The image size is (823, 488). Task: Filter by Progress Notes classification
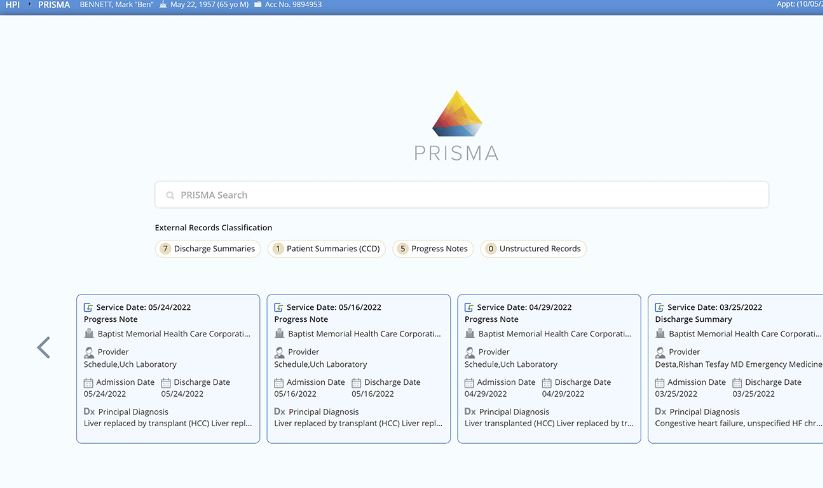(x=433, y=249)
